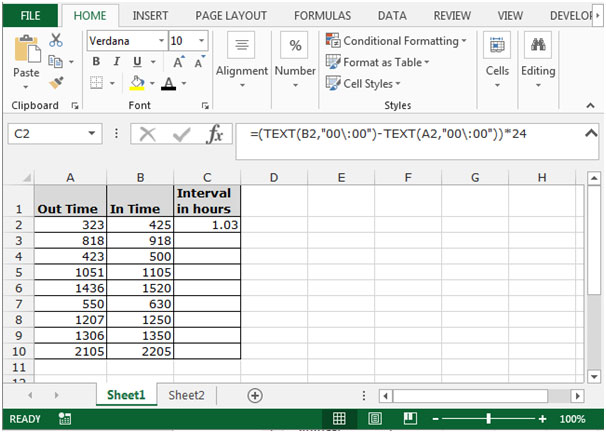Viewport: 606px width, 433px height.
Task: Add a new sheet with plus icon
Action: (x=255, y=395)
